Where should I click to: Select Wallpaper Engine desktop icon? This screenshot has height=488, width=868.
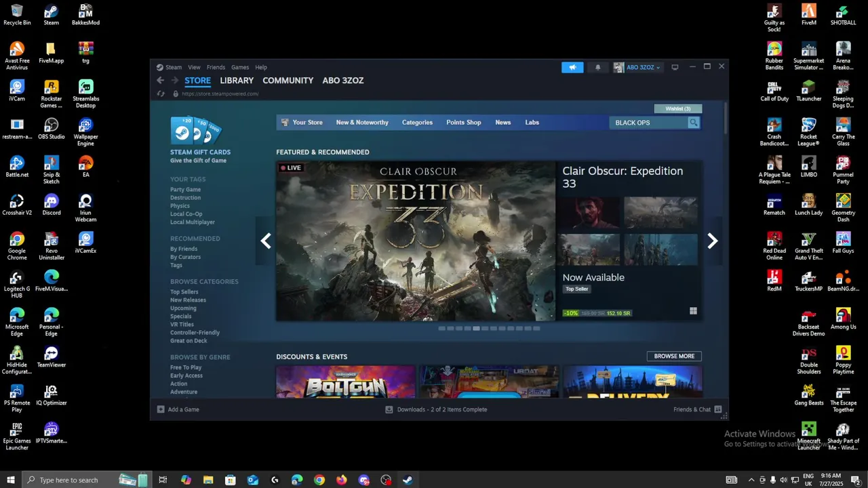tap(85, 132)
